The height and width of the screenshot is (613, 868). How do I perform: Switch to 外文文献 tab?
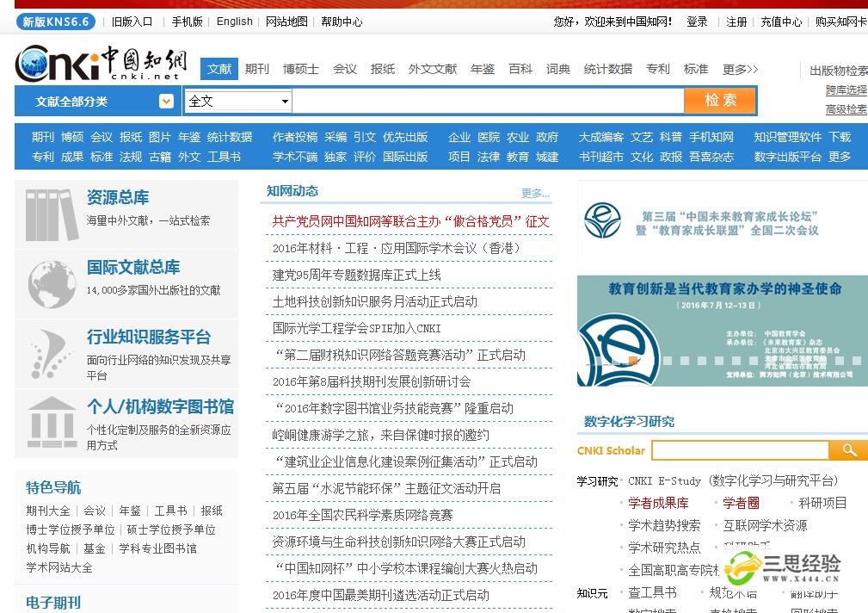tap(433, 69)
